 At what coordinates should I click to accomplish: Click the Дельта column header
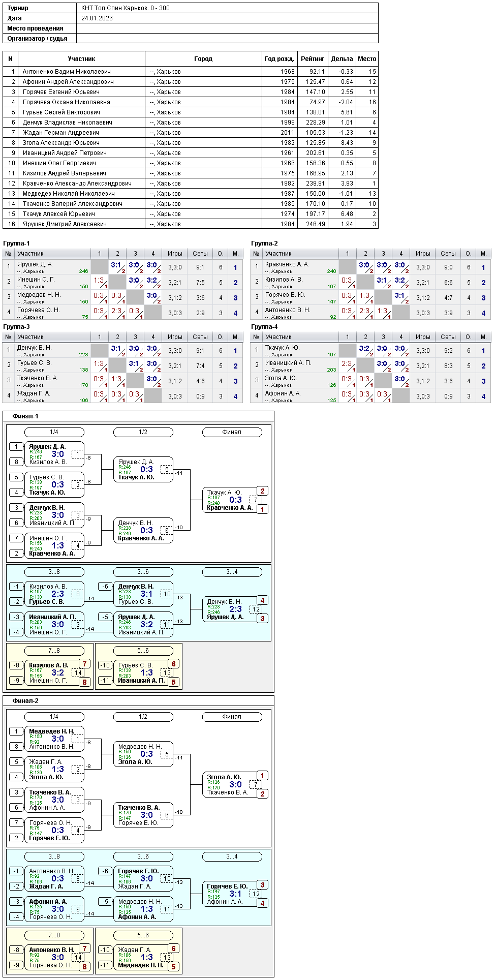point(342,59)
